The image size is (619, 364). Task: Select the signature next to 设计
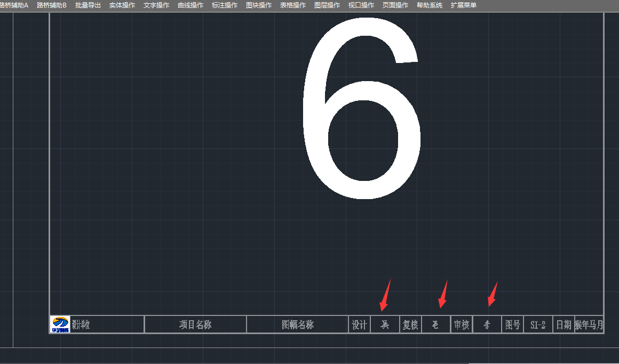(x=385, y=325)
